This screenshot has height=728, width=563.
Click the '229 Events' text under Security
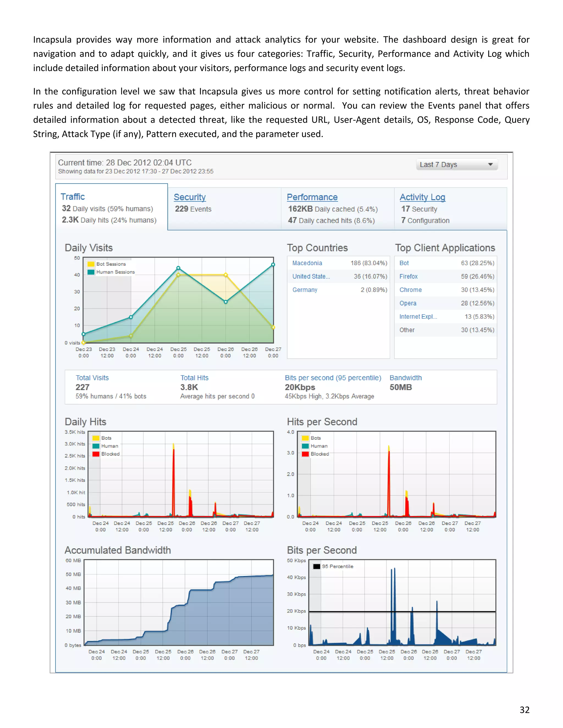point(193,209)
